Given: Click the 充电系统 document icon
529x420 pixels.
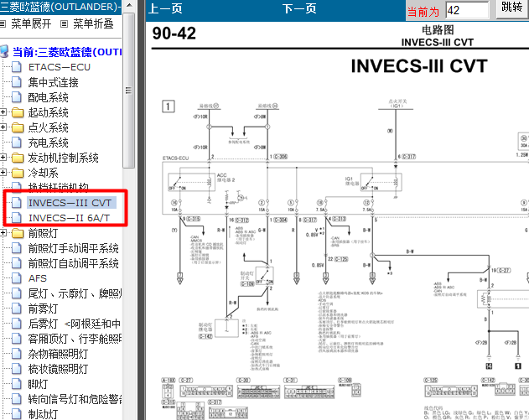Looking at the screenshot, I should point(17,143).
